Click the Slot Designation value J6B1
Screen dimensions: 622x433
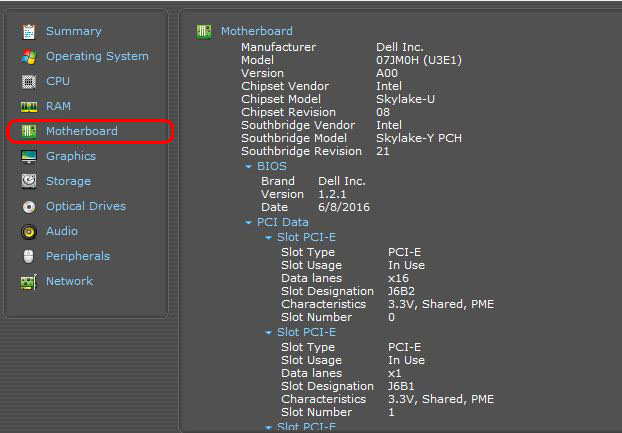click(401, 386)
